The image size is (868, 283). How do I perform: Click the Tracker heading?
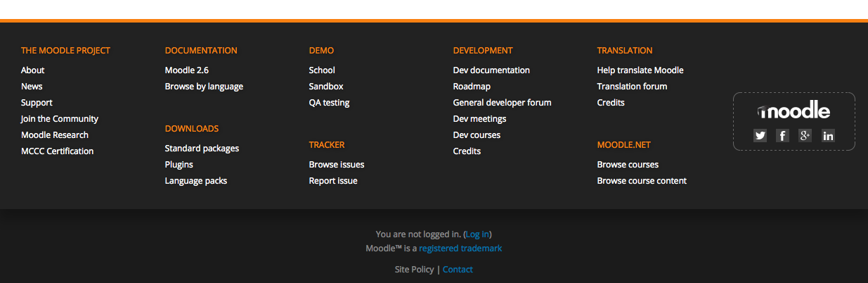pyautogui.click(x=327, y=145)
